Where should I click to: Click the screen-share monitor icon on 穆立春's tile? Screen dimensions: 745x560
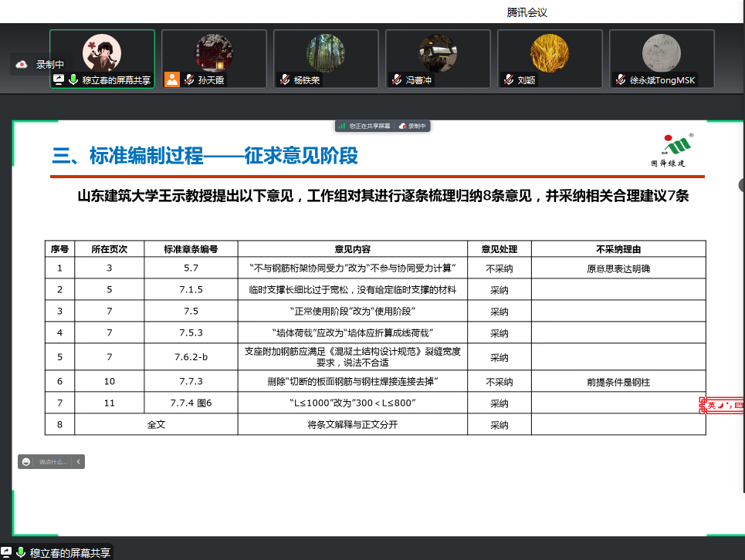click(x=59, y=78)
